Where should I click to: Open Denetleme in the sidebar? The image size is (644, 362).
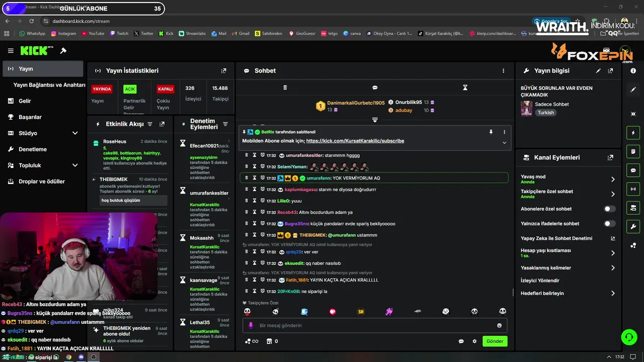pos(43,149)
